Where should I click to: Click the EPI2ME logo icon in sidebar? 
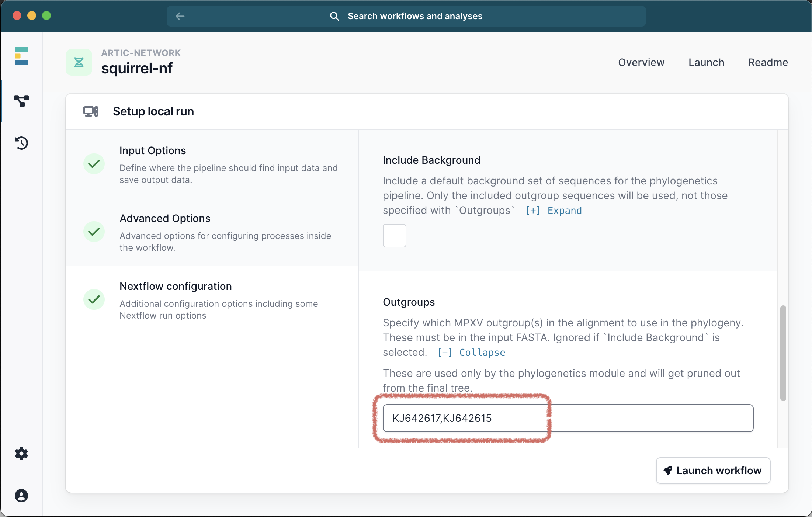21,56
